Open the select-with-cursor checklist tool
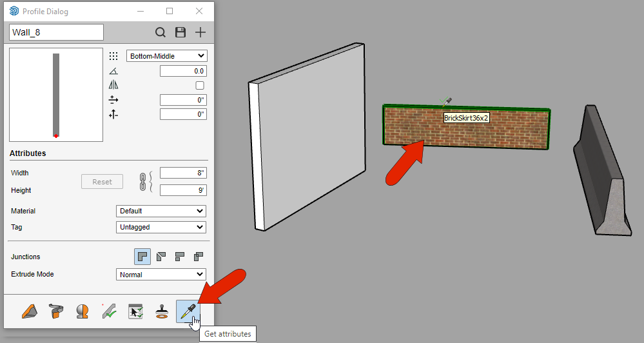Viewport: 644px width, 343px height. 135,311
